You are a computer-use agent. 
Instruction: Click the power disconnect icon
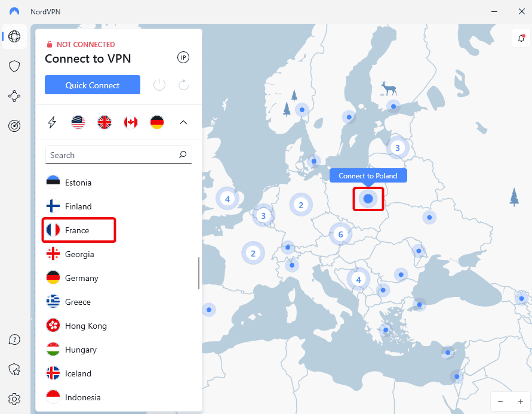pos(159,85)
